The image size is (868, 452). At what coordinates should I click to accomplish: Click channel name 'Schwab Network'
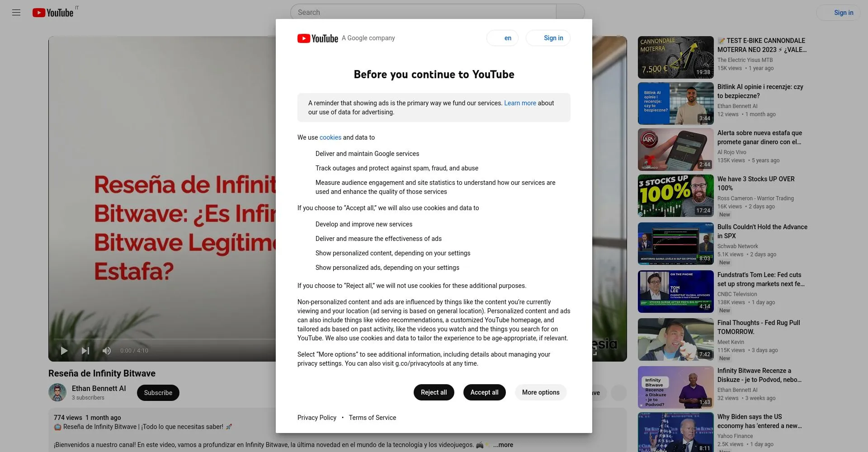pyautogui.click(x=738, y=246)
